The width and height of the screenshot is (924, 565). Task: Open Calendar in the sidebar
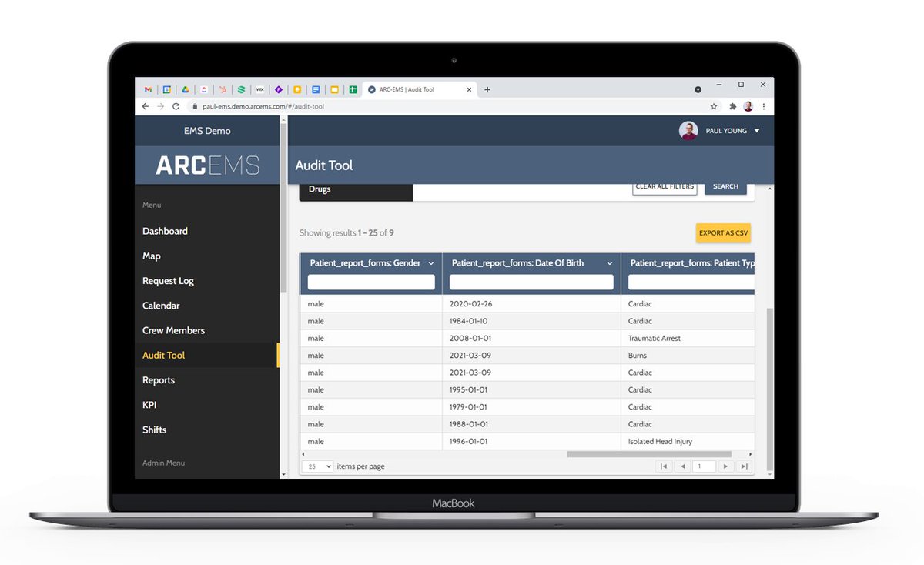161,306
